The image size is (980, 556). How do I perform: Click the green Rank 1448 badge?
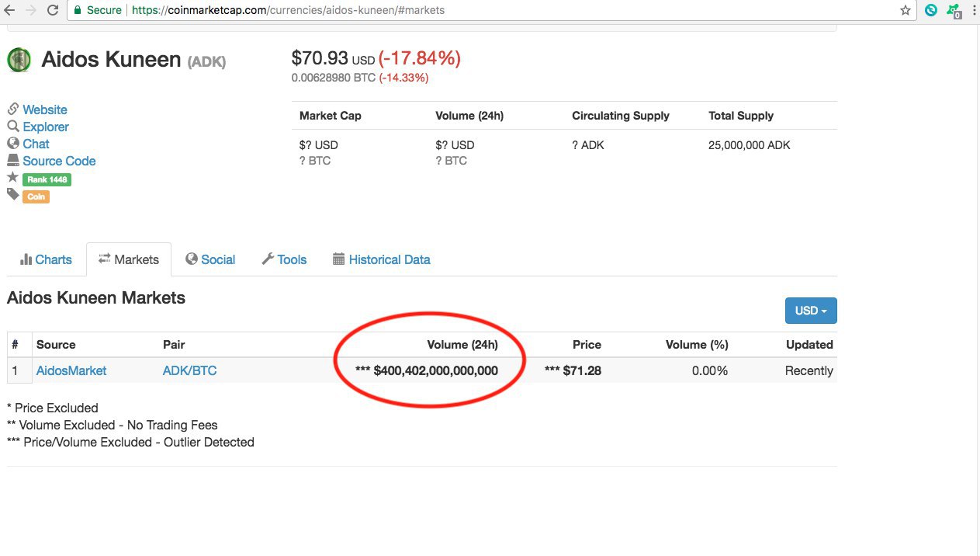tap(47, 179)
